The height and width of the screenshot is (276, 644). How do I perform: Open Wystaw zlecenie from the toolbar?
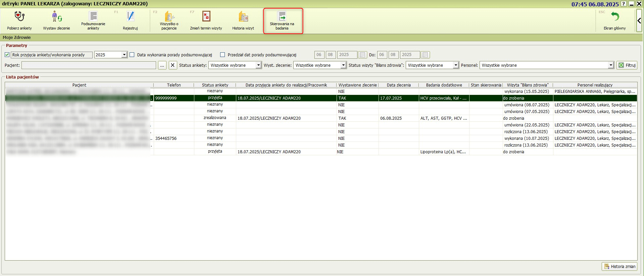(x=56, y=16)
